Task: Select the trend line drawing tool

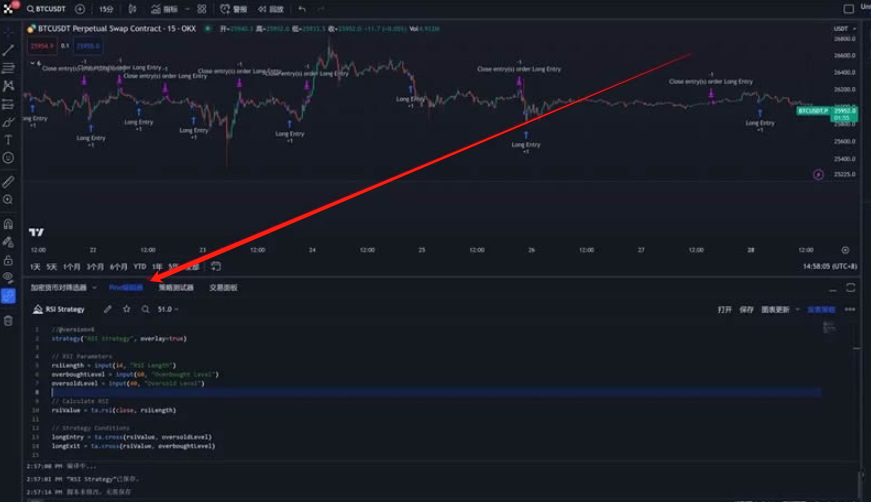Action: [8, 50]
